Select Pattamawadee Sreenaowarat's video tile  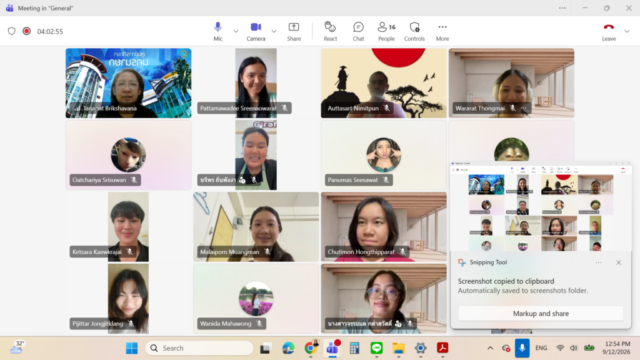tap(256, 83)
